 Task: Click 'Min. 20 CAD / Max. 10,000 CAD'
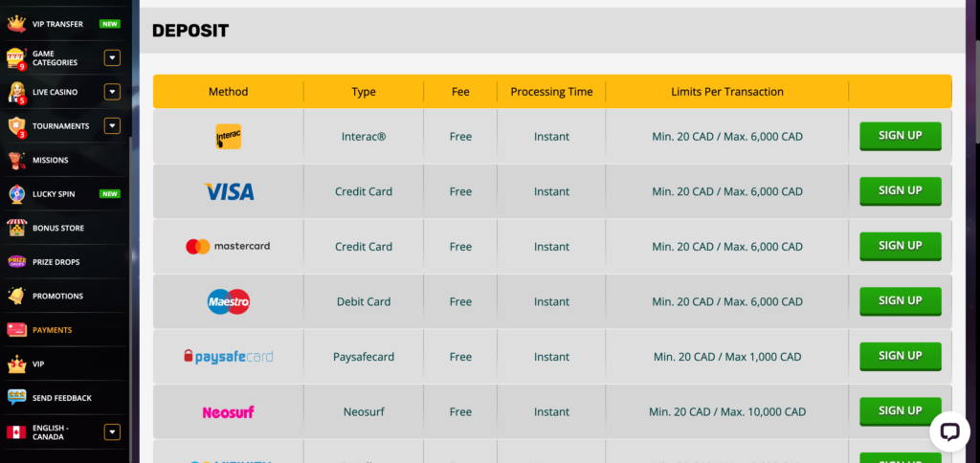(x=727, y=411)
